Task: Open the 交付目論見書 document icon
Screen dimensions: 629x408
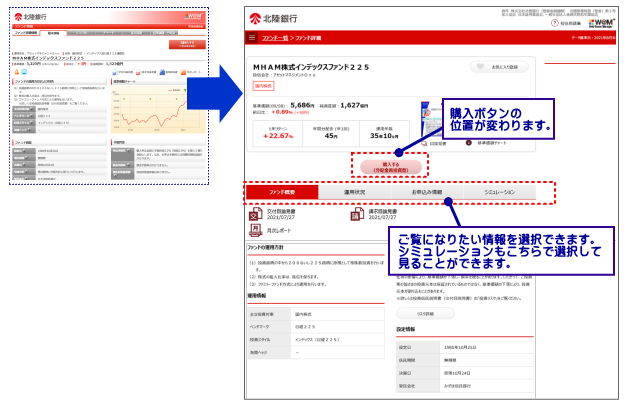Action: 256,214
